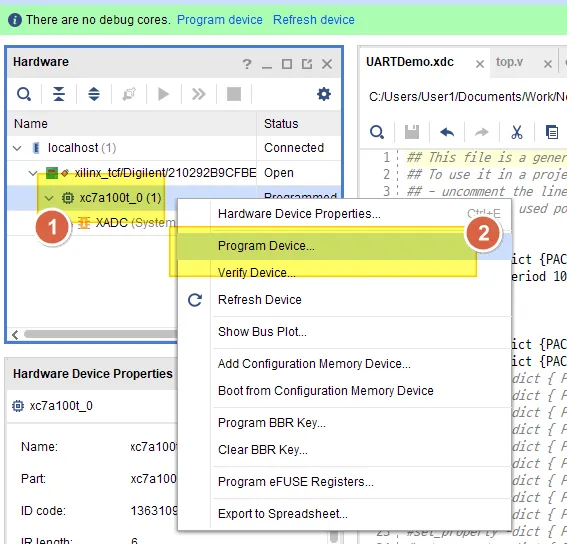Click the Program device link in banner
Image resolution: width=567 pixels, height=544 pixels.
point(220,20)
